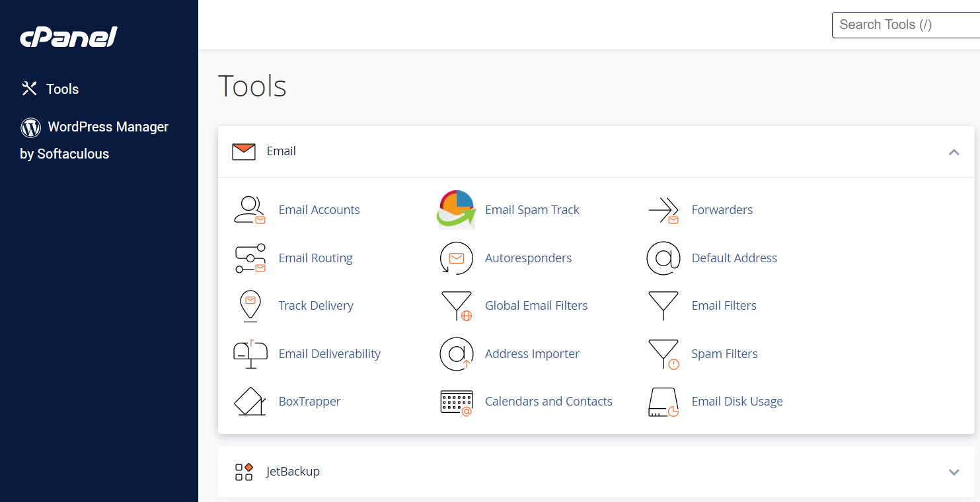Image resolution: width=980 pixels, height=502 pixels.
Task: Open the Autoresponders link
Action: pos(529,258)
